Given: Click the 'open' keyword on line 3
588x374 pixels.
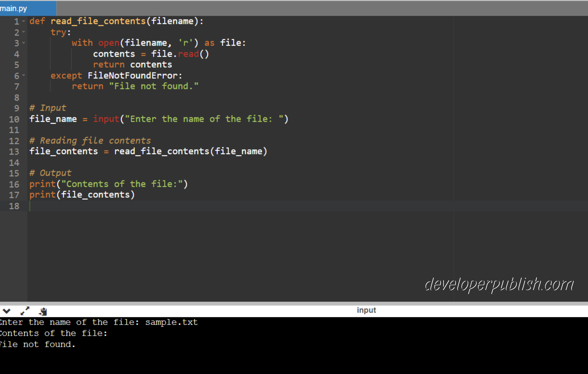Looking at the screenshot, I should click(x=109, y=43).
